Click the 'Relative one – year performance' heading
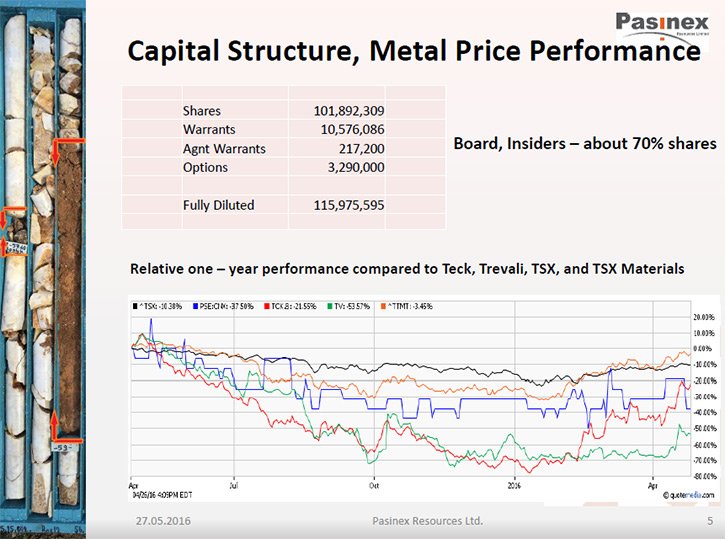Screen dimensions: 725x539 pyautogui.click(x=407, y=269)
